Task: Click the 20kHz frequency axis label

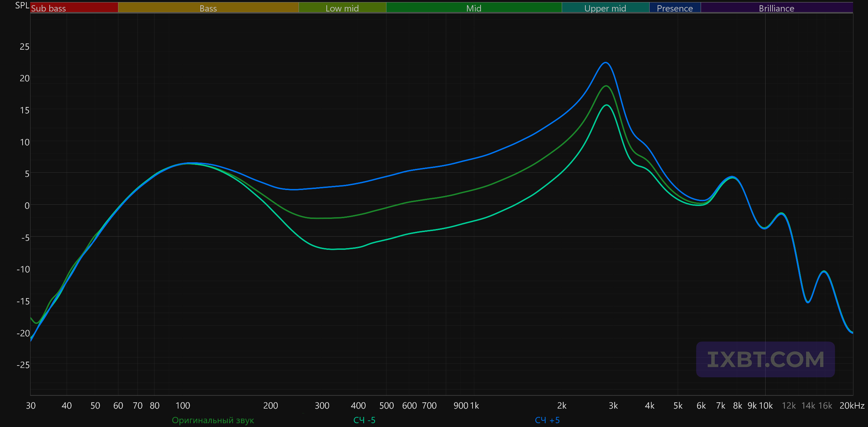Action: 852,406
